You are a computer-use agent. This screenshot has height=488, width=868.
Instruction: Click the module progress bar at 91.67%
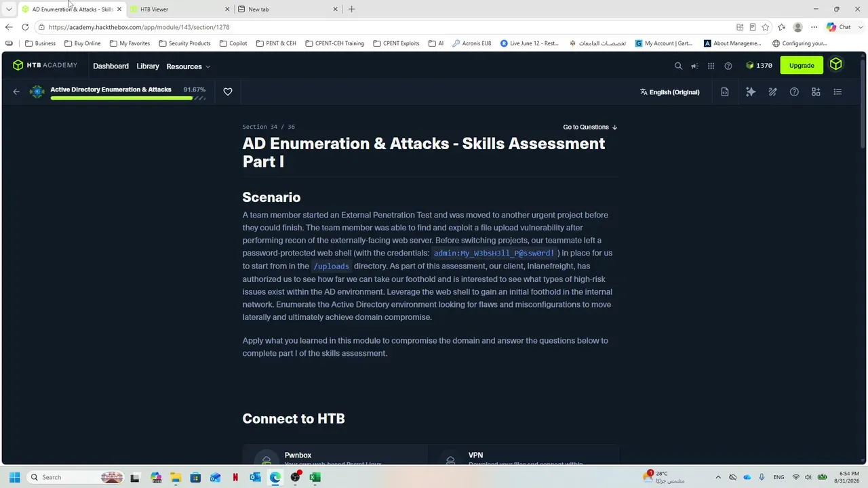(127, 98)
